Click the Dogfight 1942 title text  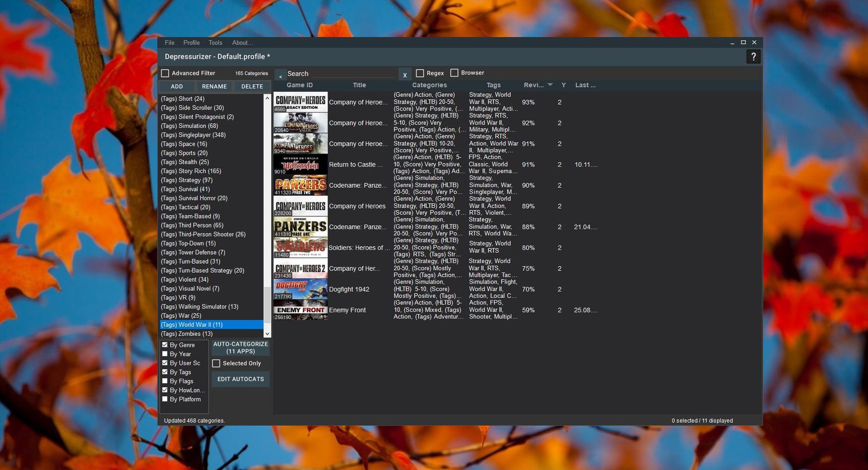click(x=349, y=289)
